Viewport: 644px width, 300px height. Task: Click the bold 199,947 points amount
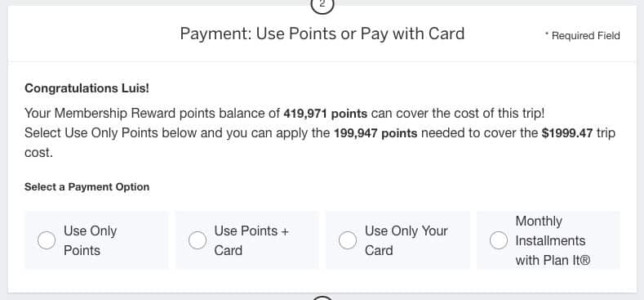click(x=375, y=133)
